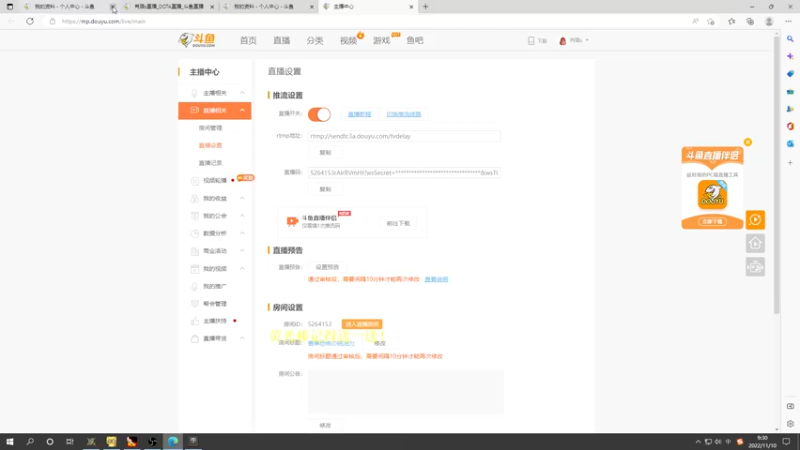Switch to the 直播中心 browser tab

[367, 7]
